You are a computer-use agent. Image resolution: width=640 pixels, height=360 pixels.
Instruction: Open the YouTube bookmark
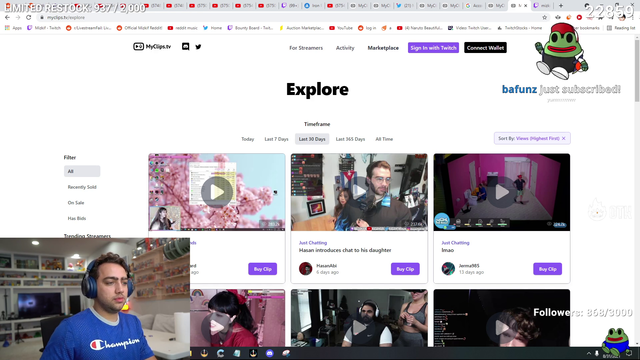[341, 28]
